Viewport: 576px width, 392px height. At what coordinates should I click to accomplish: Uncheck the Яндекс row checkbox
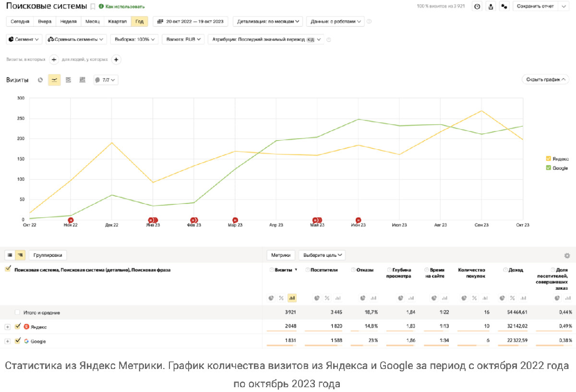18,326
